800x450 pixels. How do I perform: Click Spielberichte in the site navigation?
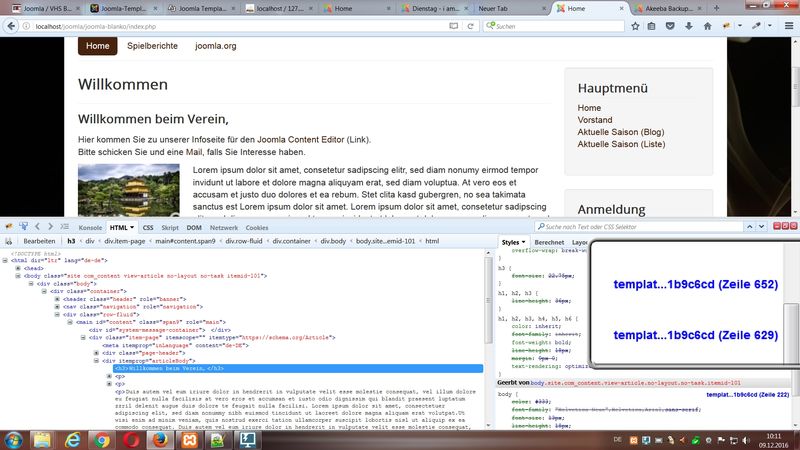click(x=152, y=46)
